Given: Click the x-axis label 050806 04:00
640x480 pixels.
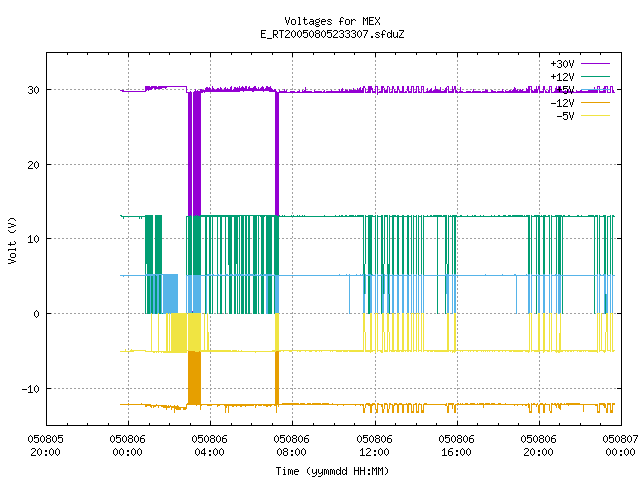Looking at the screenshot, I should tap(209, 445).
